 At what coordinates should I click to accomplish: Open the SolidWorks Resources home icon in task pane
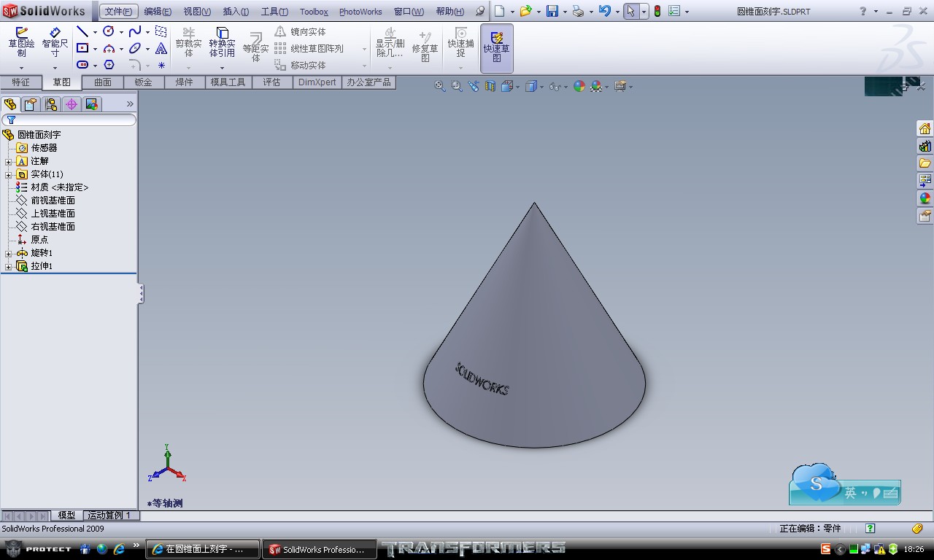[x=925, y=129]
